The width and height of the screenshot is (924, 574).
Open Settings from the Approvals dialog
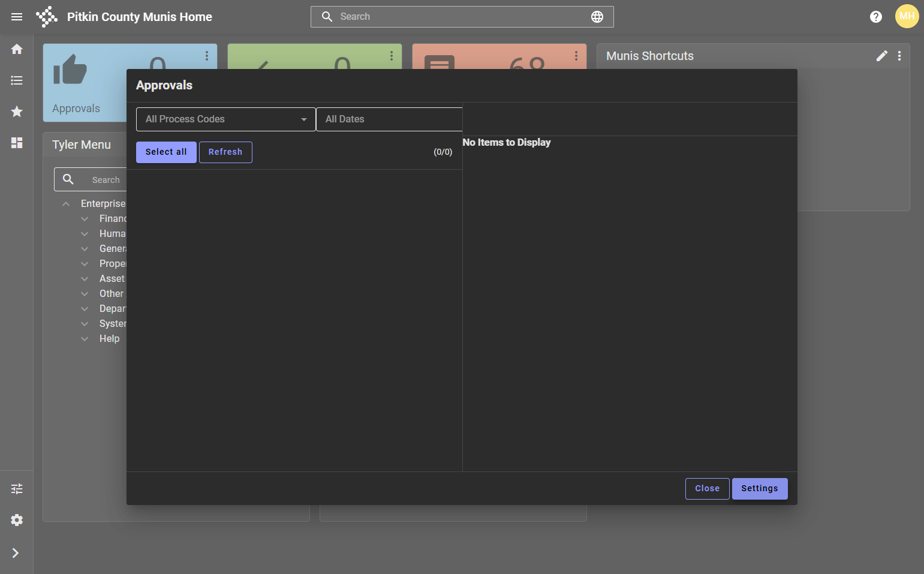(760, 489)
